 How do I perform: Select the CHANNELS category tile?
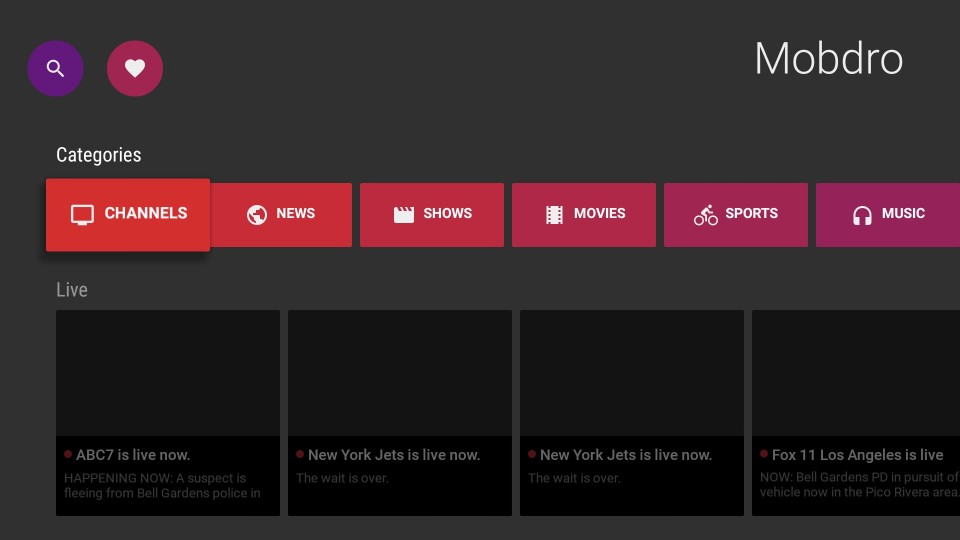(x=128, y=214)
